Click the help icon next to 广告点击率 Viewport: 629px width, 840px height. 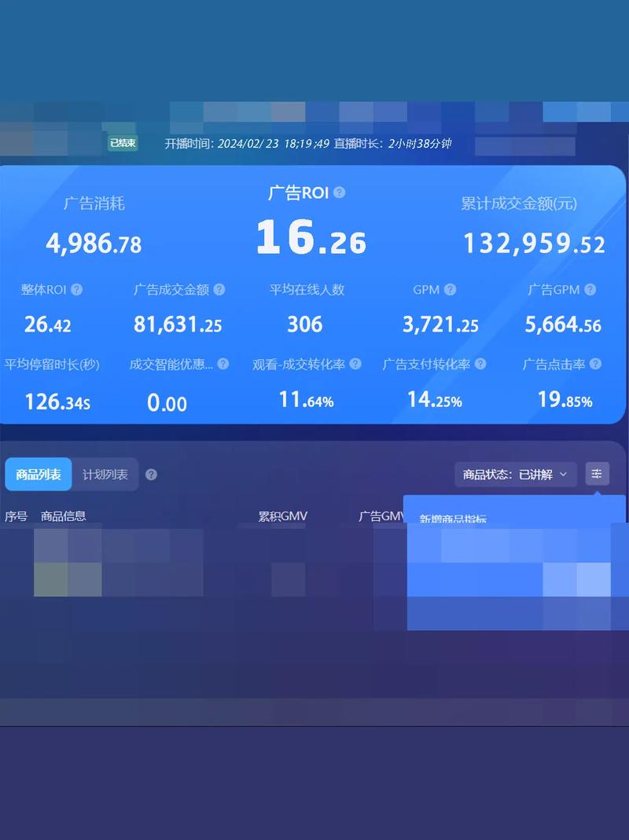(595, 365)
